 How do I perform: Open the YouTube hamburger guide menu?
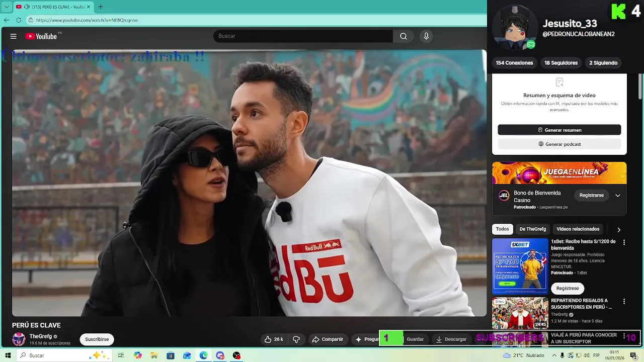coord(14,36)
